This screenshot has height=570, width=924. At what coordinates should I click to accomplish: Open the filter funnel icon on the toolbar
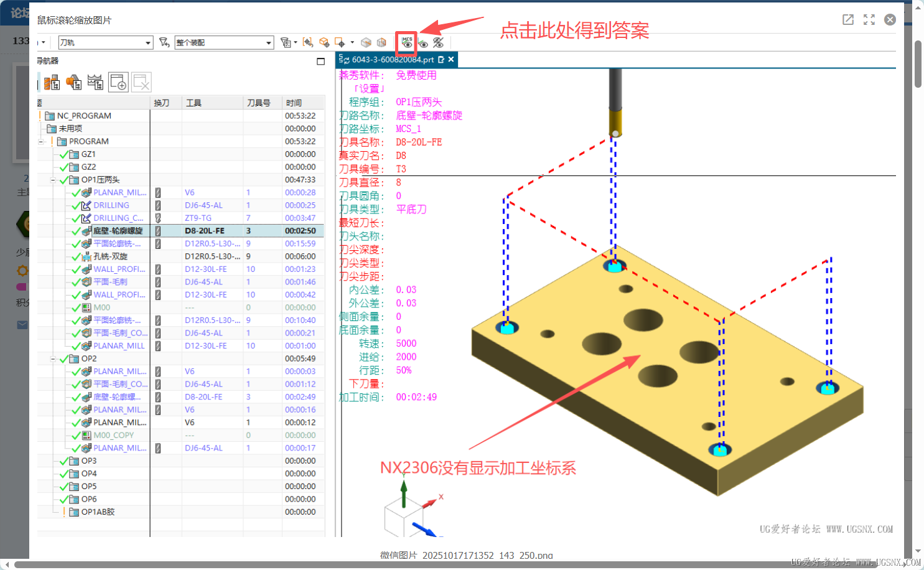click(164, 42)
